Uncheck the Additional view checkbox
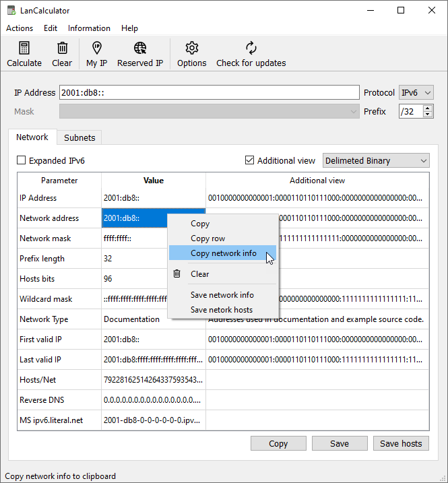 [x=249, y=160]
